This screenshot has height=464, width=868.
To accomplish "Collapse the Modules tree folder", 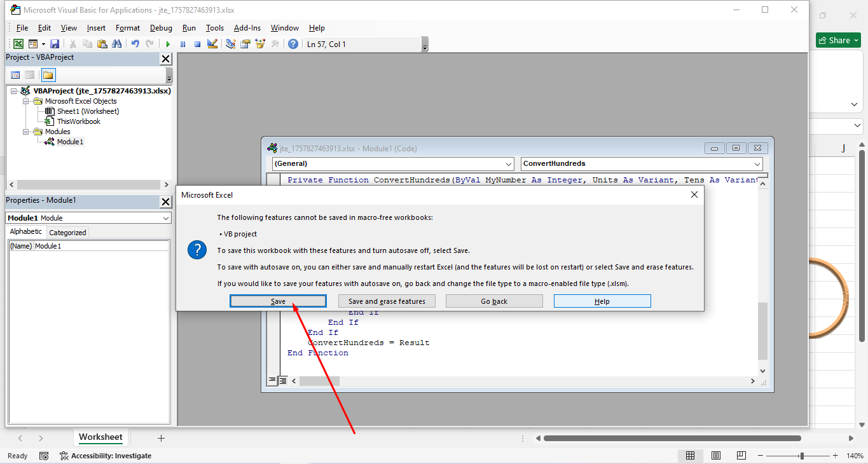I will pos(27,132).
